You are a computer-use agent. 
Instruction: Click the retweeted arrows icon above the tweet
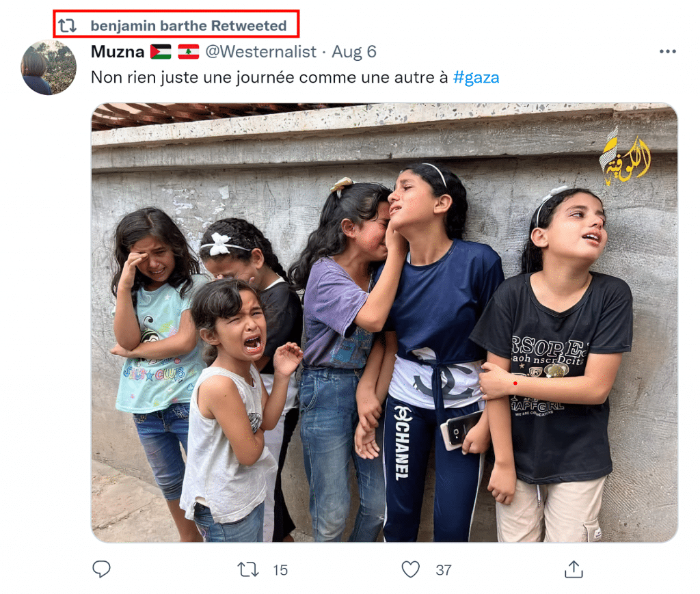67,26
